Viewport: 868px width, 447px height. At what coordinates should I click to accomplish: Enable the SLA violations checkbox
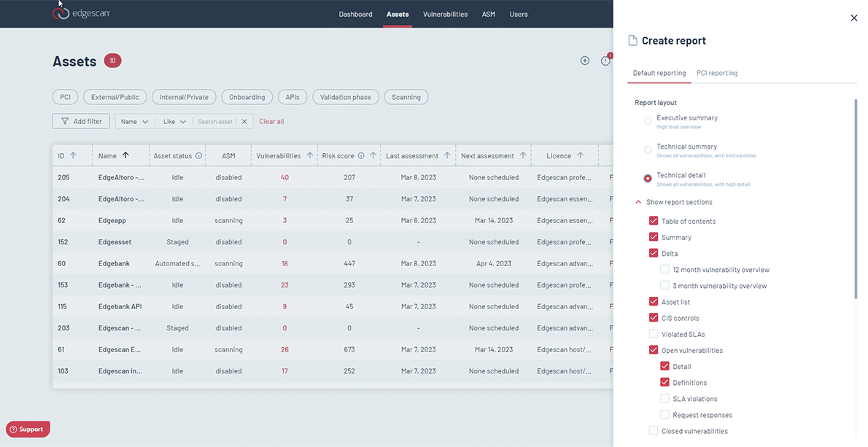[x=664, y=398]
